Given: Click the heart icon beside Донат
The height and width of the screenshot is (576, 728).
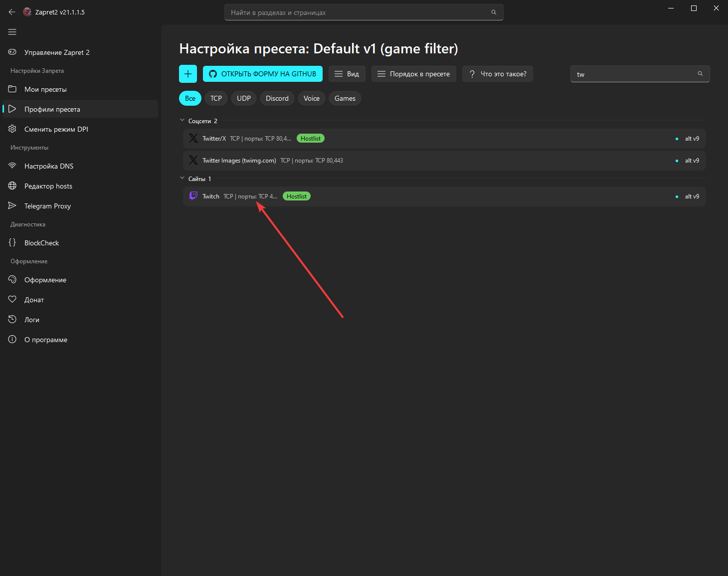Looking at the screenshot, I should click(12, 299).
